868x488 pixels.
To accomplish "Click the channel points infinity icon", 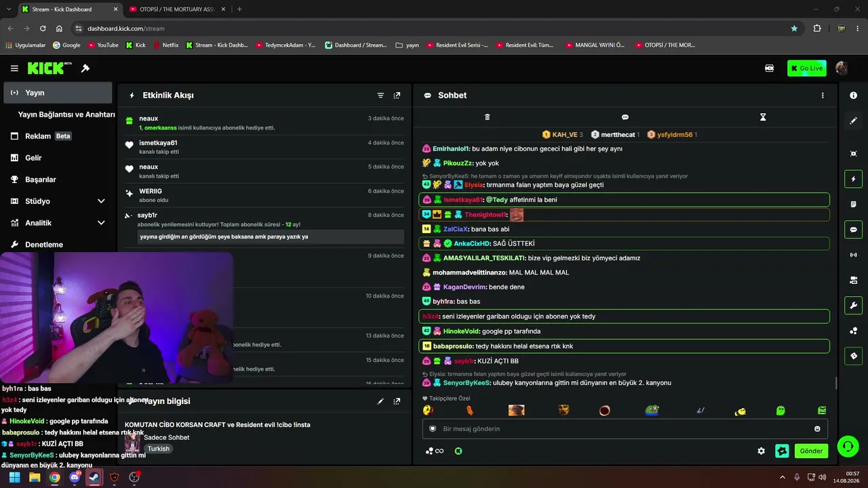I will pyautogui.click(x=435, y=451).
